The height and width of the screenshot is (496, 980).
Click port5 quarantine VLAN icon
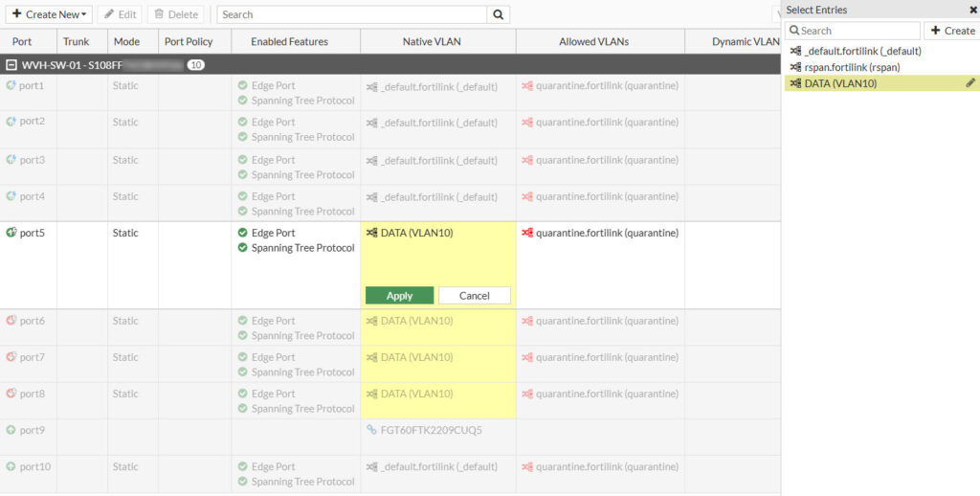click(527, 233)
